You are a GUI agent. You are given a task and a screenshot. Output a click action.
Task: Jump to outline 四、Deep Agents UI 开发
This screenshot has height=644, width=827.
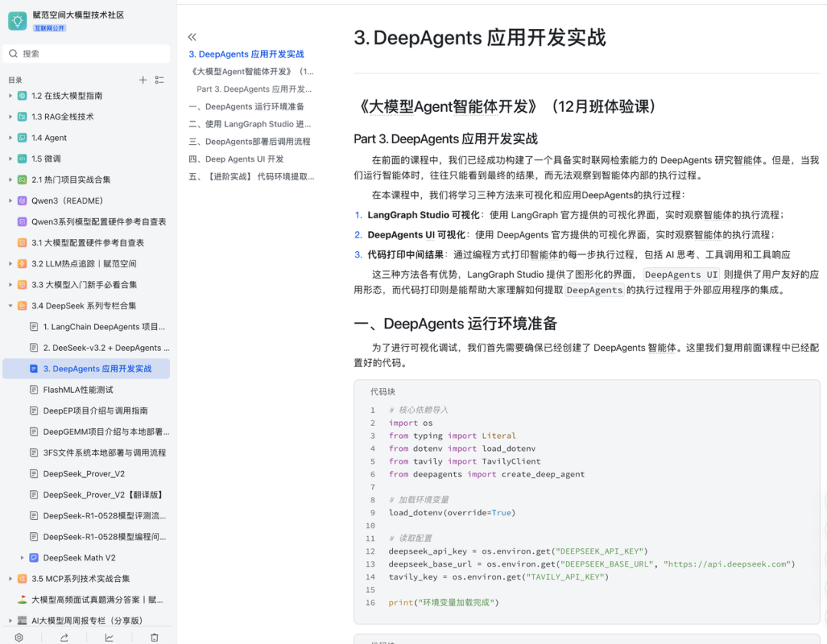coord(237,159)
